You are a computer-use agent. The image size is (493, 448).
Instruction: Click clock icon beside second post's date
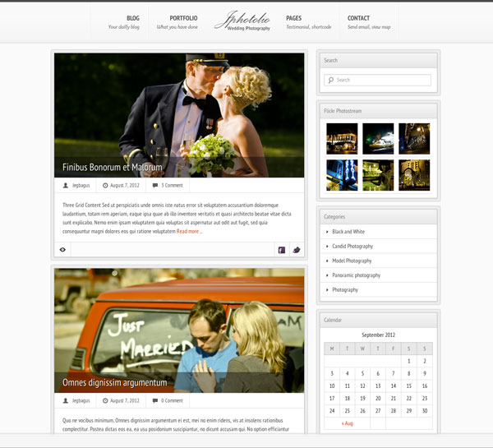coord(104,400)
